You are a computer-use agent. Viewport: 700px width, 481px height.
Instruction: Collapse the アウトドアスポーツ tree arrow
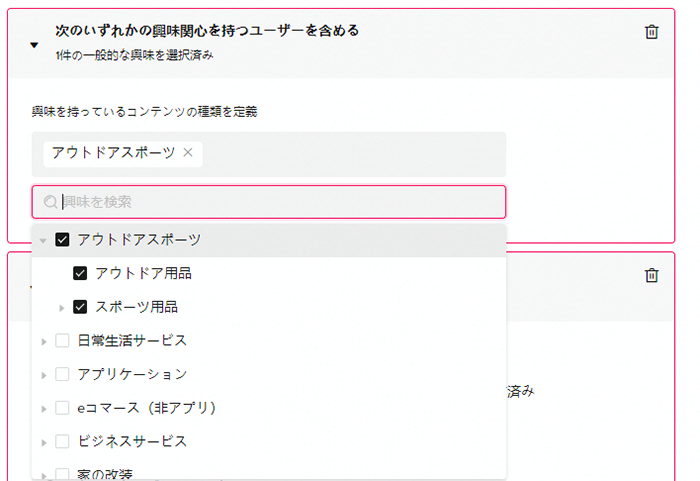click(x=43, y=241)
